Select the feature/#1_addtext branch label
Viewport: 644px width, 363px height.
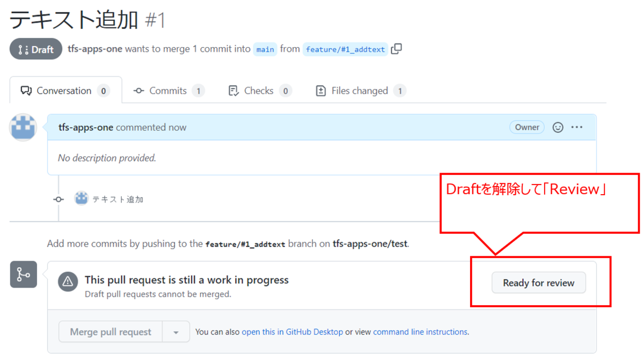346,49
